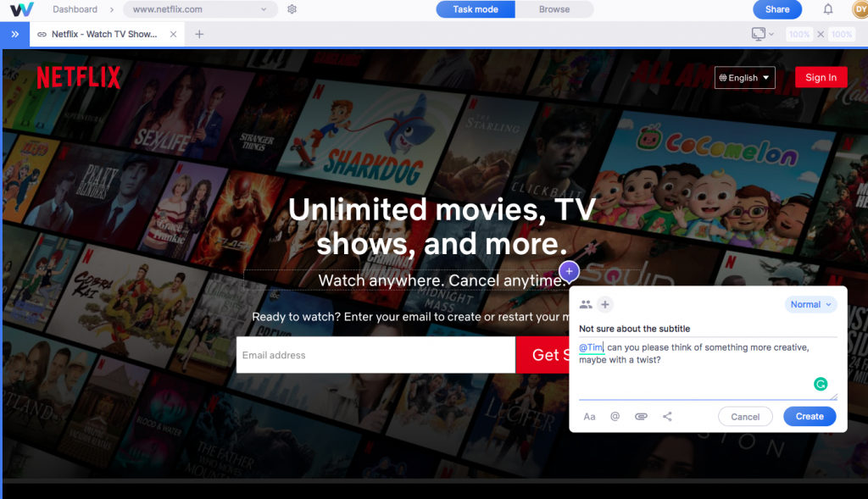Click the Sharkdog poster

[370, 136]
